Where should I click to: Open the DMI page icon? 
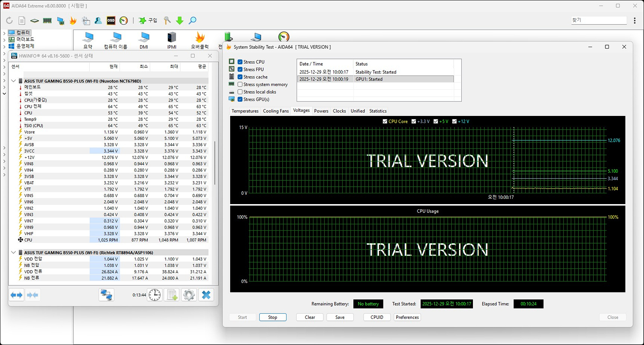[144, 41]
